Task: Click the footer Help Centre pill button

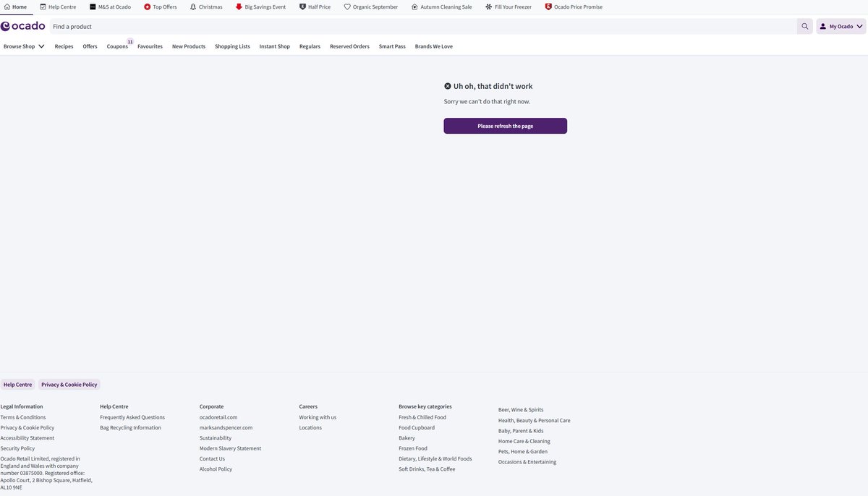Action: coord(17,385)
